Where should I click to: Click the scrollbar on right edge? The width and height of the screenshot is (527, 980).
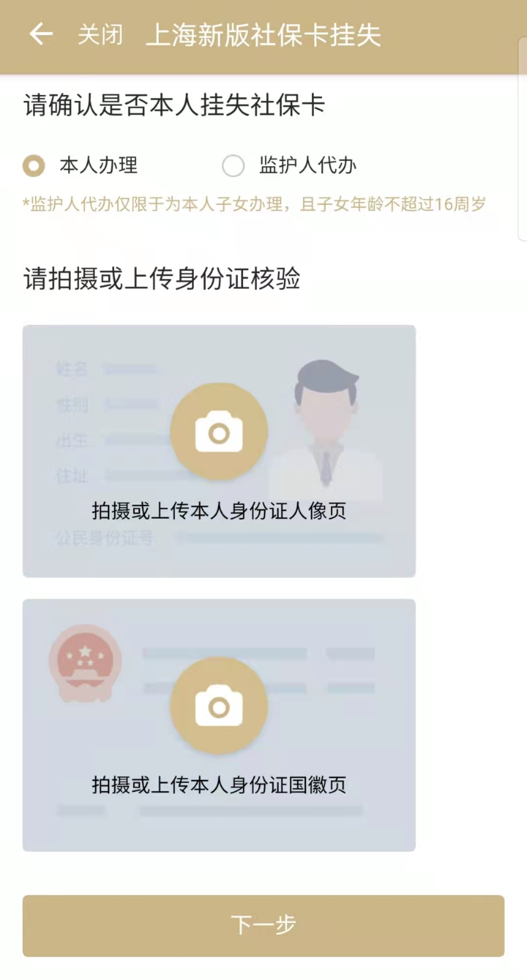coord(522,139)
